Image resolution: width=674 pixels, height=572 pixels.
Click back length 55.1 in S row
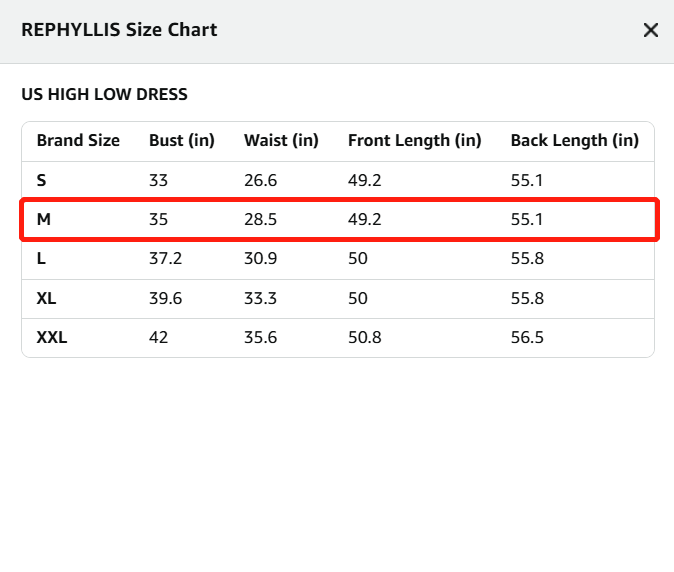527,180
